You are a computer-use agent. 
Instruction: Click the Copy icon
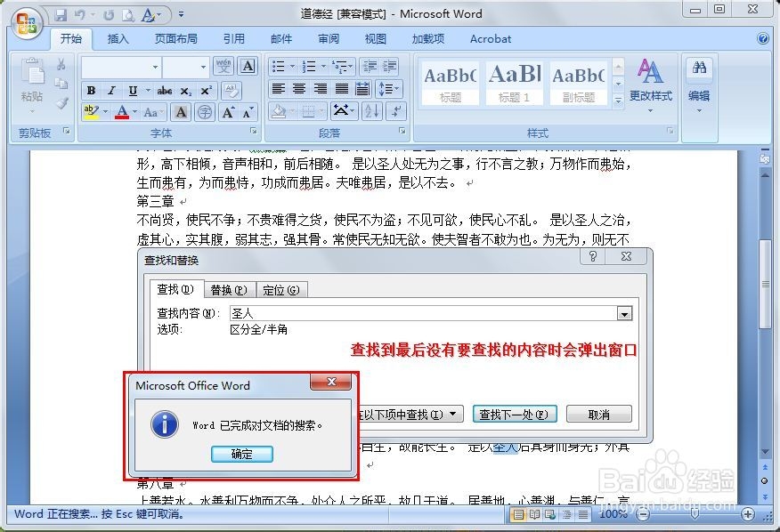[61, 84]
